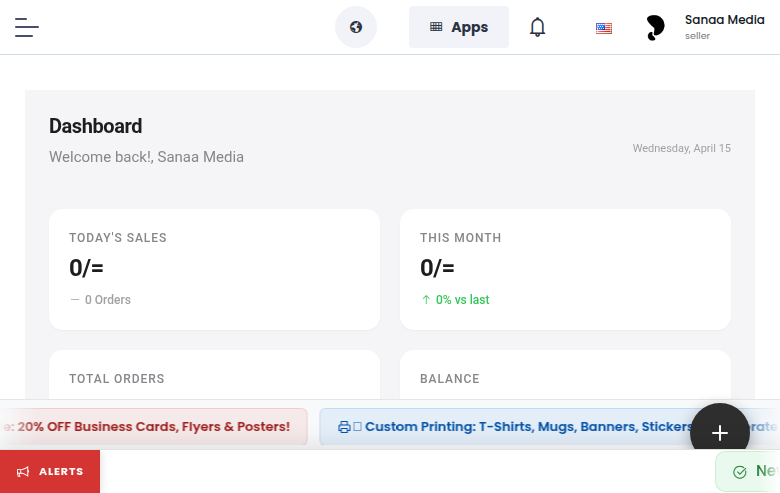Open the Balance card
780x493 pixels.
pos(565,375)
